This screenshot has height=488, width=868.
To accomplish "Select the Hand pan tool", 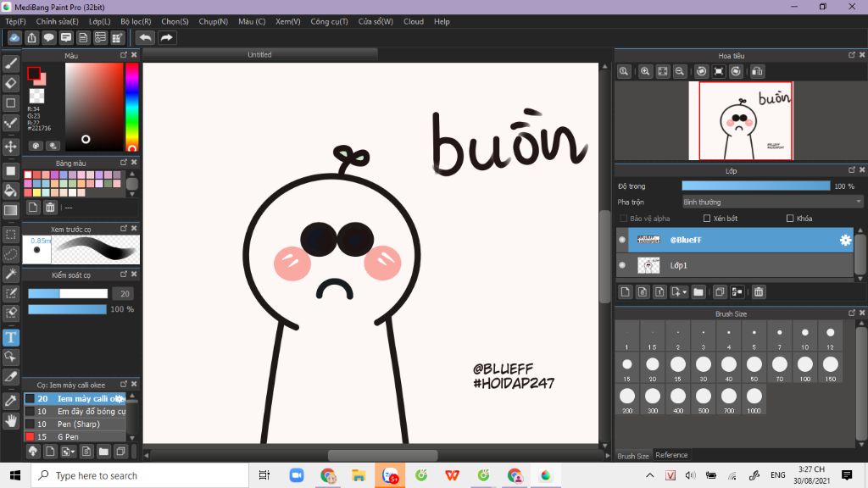I will [10, 420].
